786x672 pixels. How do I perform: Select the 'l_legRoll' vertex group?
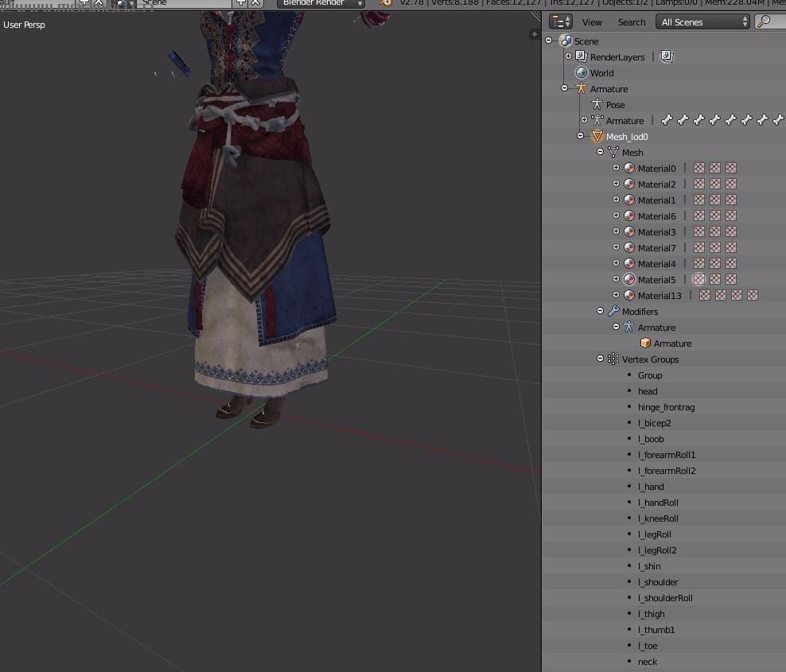[x=654, y=534]
